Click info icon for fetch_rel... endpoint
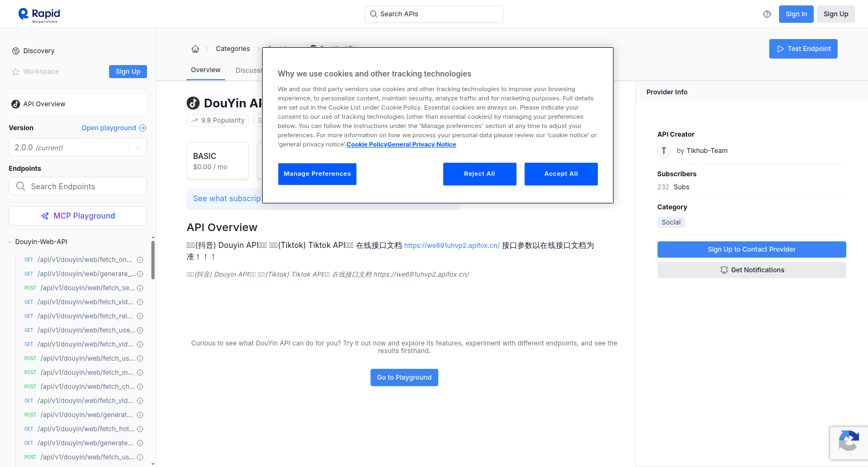This screenshot has height=467, width=868. 140,316
